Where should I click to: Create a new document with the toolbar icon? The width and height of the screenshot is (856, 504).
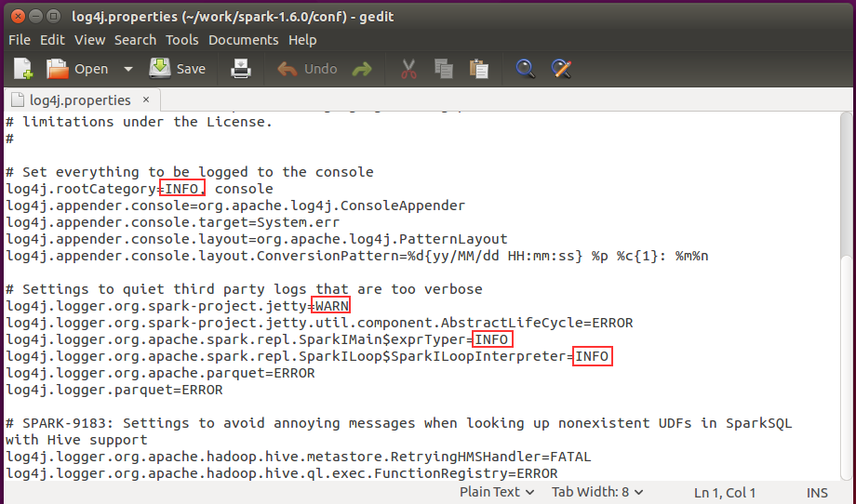click(x=23, y=69)
